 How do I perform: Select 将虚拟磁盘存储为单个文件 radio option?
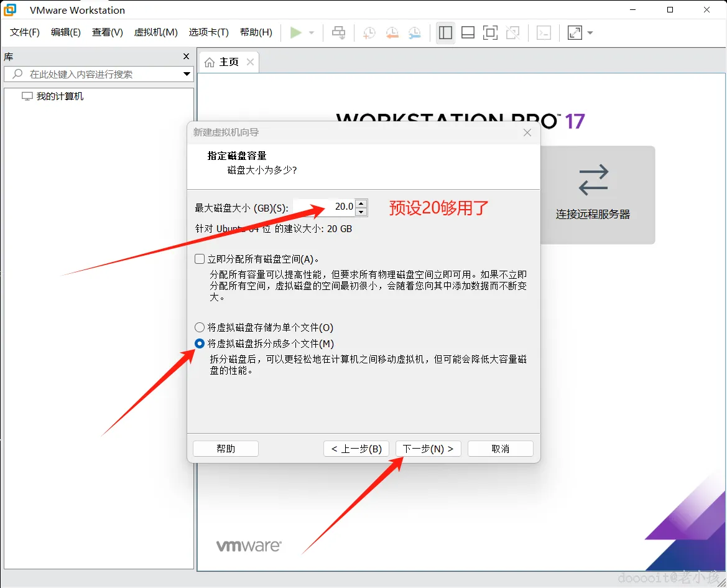(200, 327)
